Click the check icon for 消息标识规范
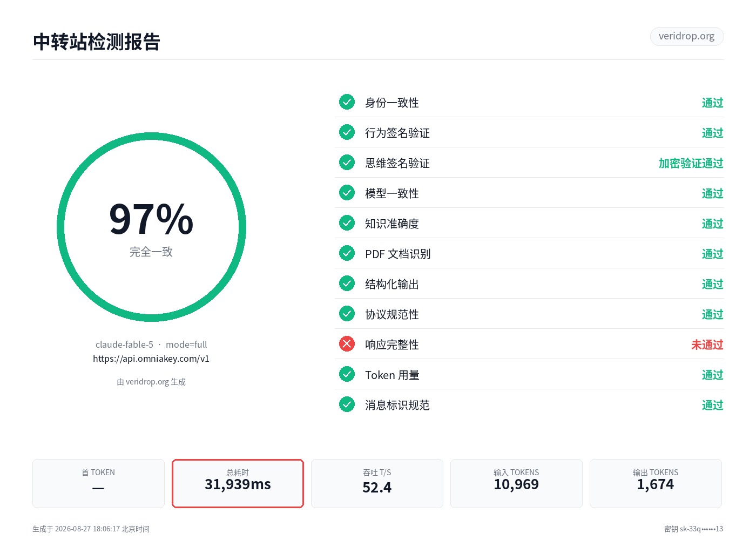The height and width of the screenshot is (540, 756). pos(347,404)
